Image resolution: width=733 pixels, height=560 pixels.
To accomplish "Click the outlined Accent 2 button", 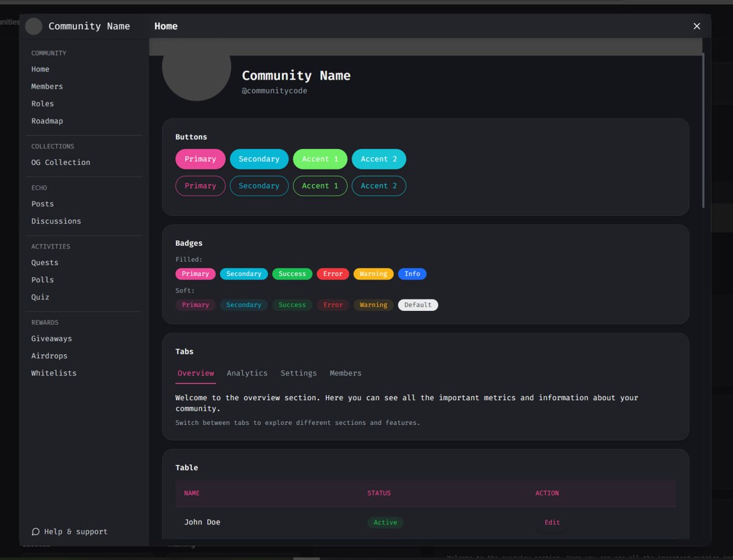I will click(x=379, y=186).
